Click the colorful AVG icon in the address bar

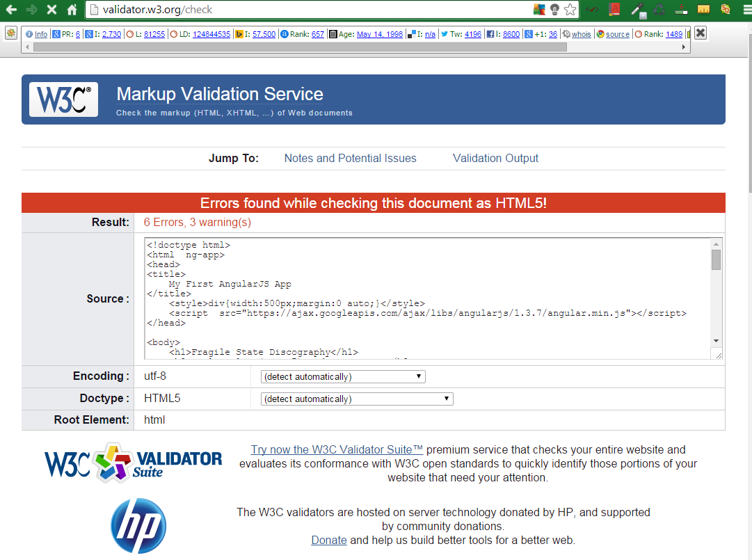(539, 10)
